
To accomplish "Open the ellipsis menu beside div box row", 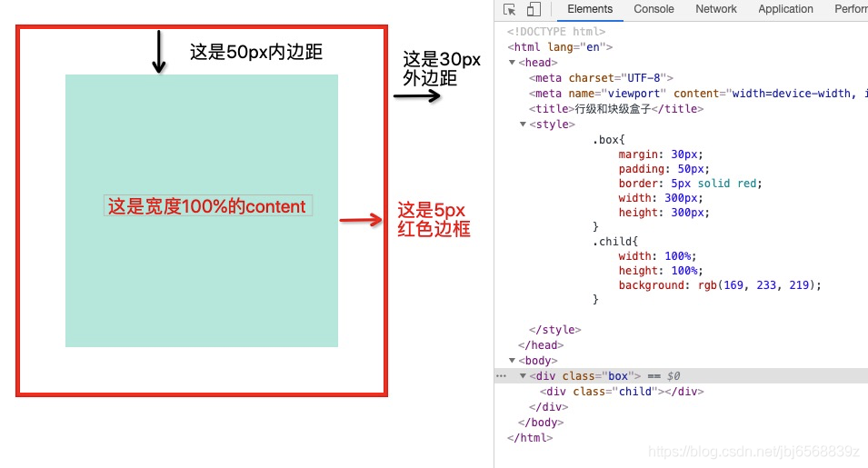I will click(501, 376).
